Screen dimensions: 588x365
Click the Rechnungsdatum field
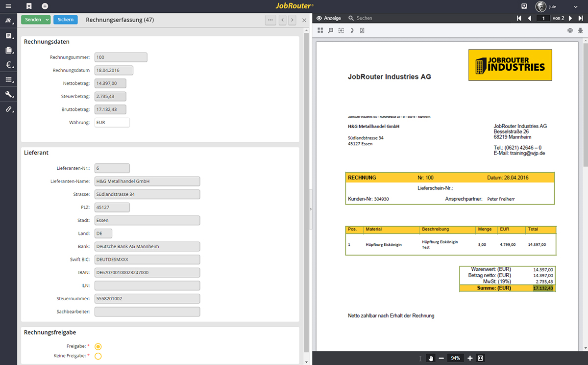114,71
